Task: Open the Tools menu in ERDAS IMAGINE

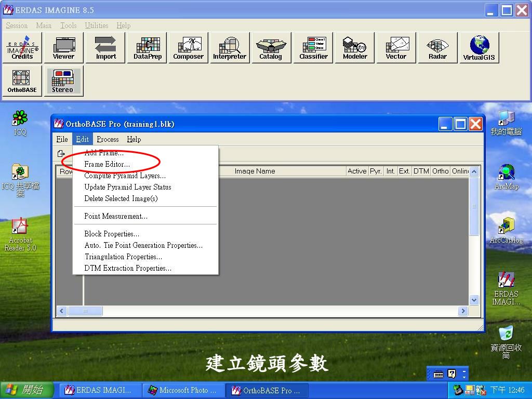Action: 68,25
